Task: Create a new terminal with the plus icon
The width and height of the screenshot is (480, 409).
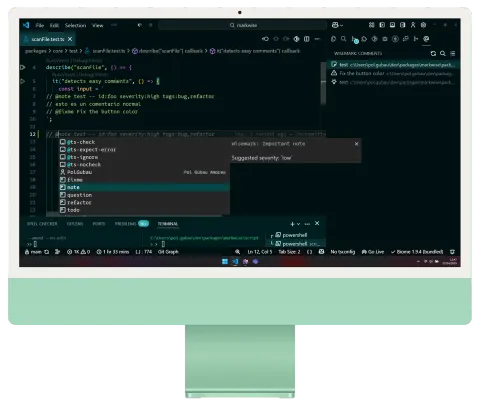Action: [292, 224]
